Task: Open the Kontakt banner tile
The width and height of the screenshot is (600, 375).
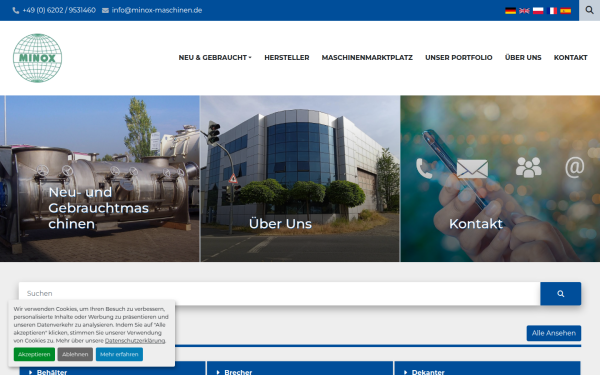Action: point(500,179)
